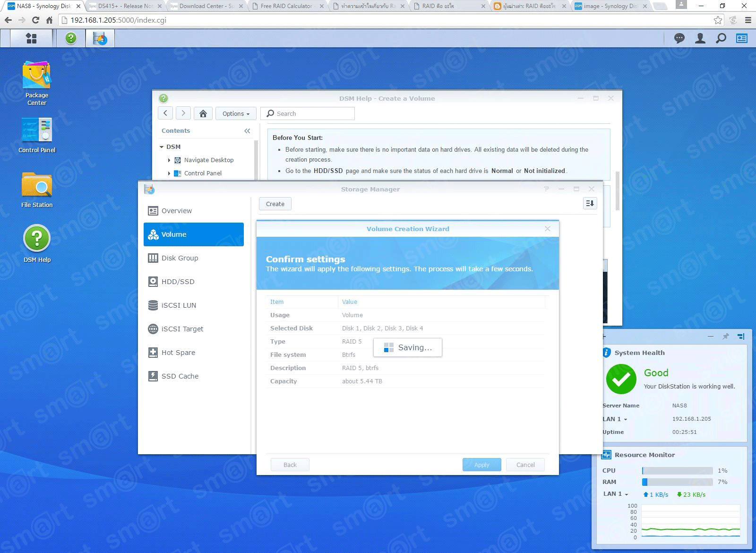Open DSM Help from the taskbar

[71, 38]
